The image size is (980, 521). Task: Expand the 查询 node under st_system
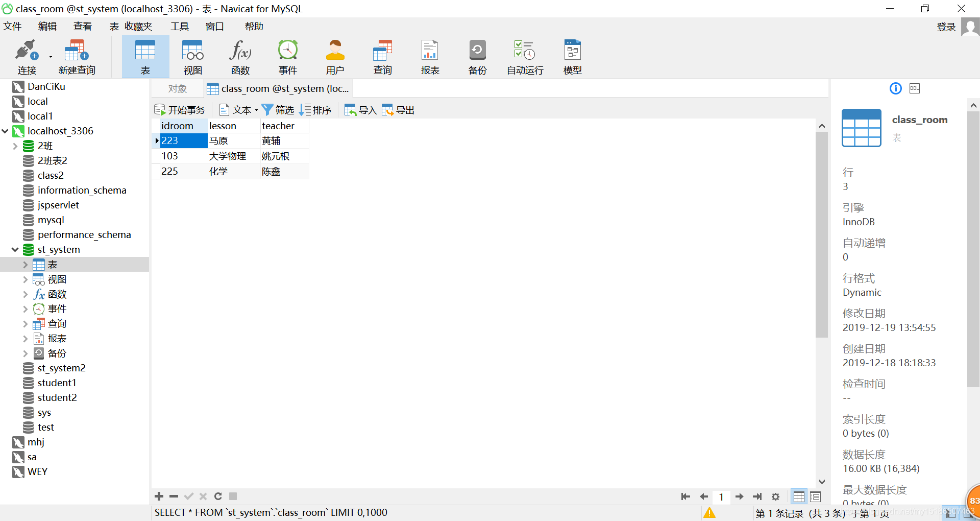(25, 324)
